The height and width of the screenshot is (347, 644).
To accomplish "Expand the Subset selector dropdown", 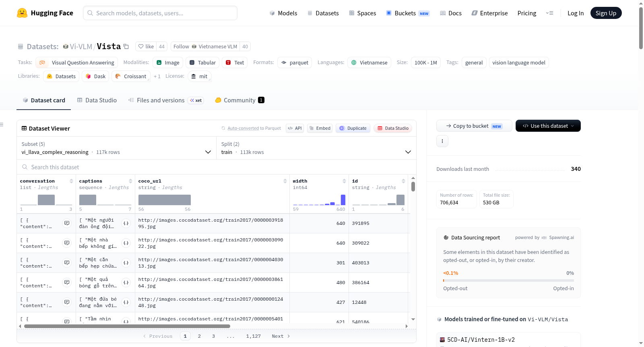I will click(116, 148).
